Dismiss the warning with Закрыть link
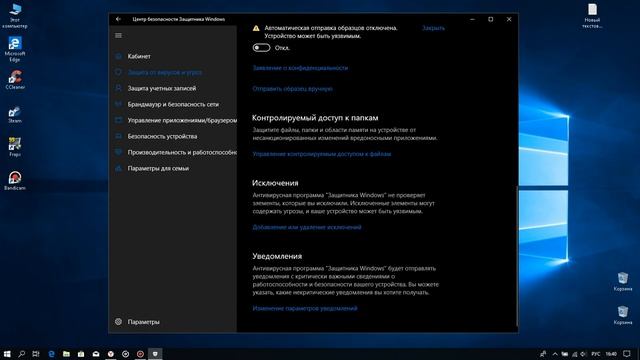Screen dimensions: 640x360 click(x=433, y=28)
